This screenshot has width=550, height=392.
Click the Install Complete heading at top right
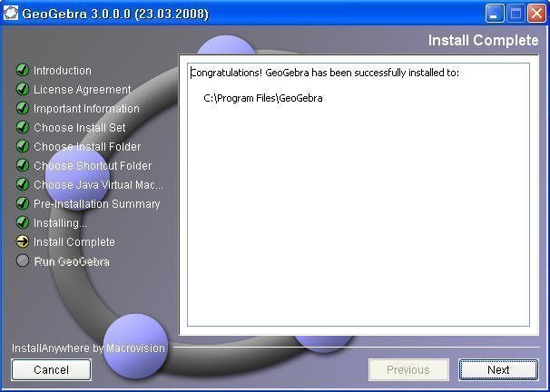click(x=484, y=40)
